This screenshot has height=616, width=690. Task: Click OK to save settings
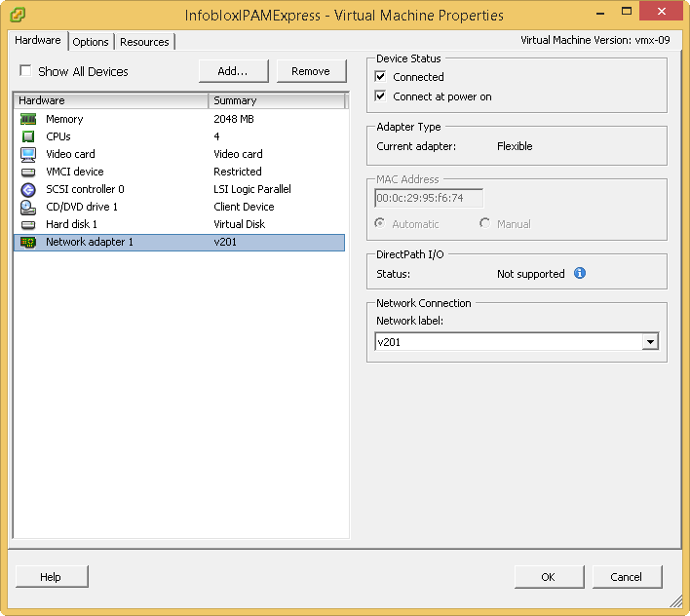(549, 576)
